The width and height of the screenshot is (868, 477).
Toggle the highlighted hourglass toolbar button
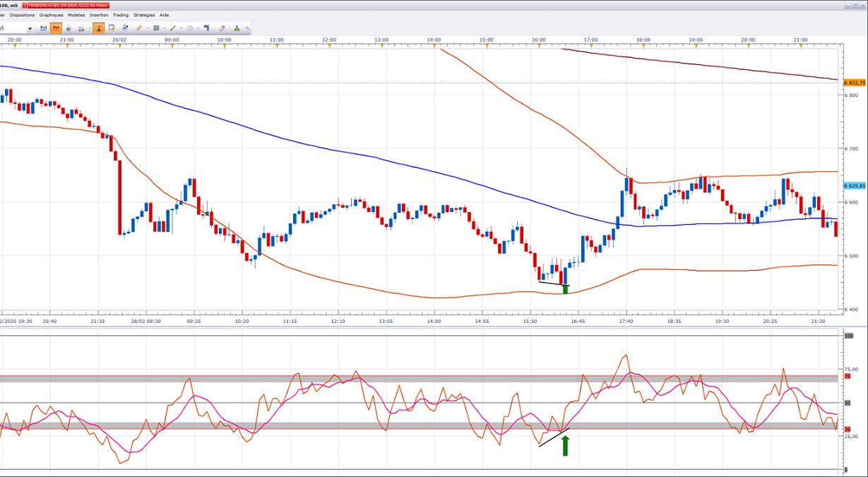[x=99, y=28]
